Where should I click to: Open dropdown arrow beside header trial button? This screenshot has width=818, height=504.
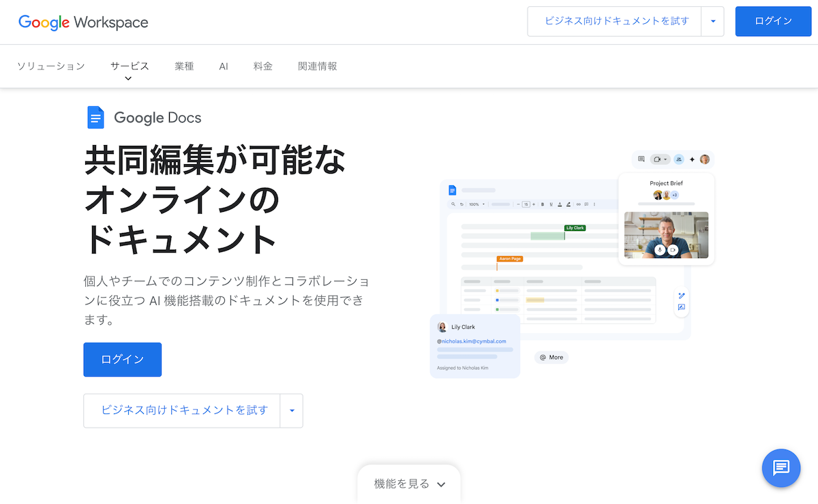pos(713,21)
